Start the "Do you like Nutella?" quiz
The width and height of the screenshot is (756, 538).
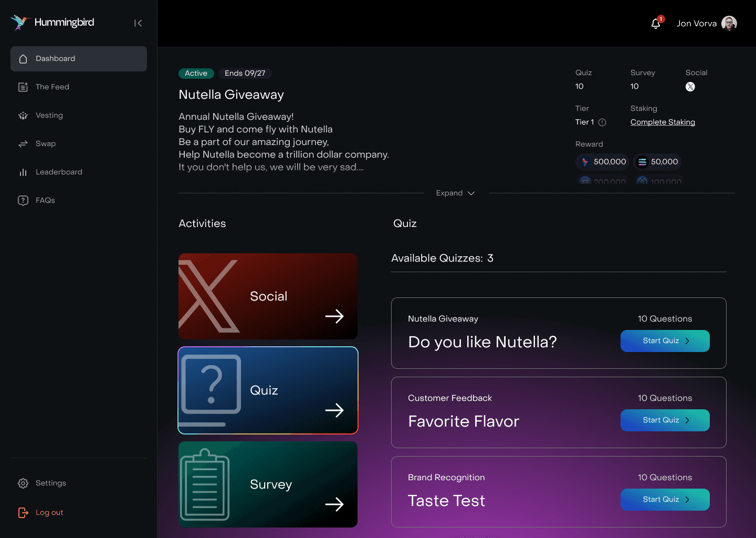665,341
